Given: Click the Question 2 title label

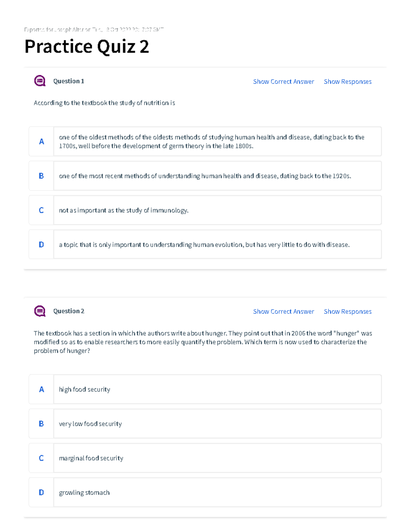Looking at the screenshot, I should tap(68, 311).
